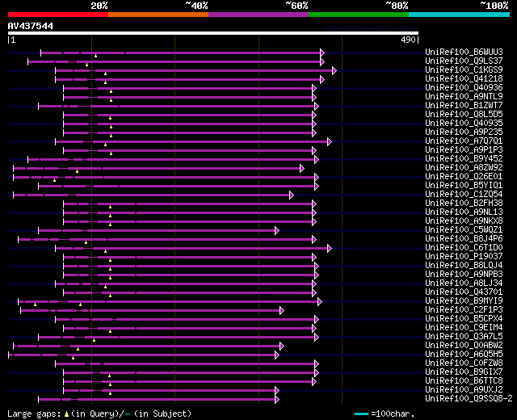
Task: Click the UniRef100_Q0ABW2 label
Action: 464,346
